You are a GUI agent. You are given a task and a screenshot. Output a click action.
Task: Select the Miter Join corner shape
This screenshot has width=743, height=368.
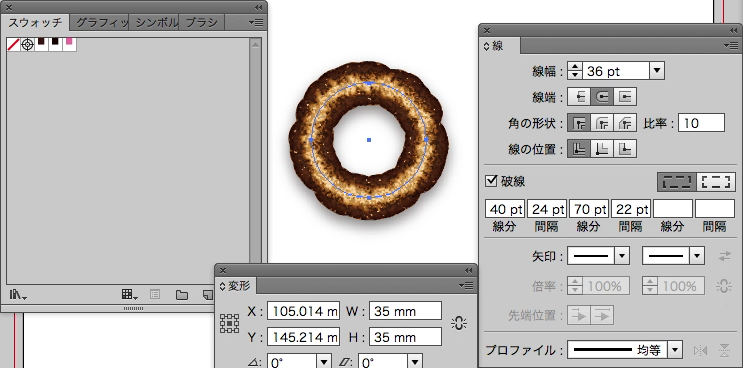[x=579, y=123]
